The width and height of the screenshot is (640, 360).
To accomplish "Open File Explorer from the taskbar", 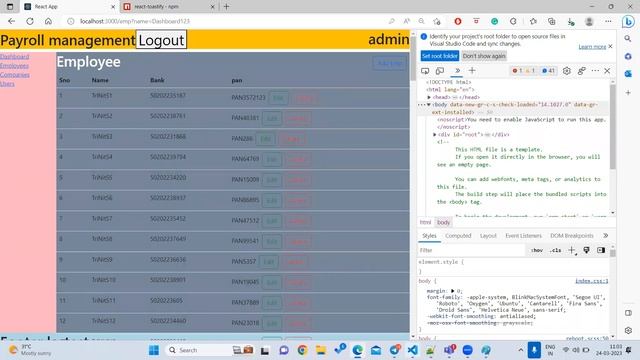I will click(321, 350).
